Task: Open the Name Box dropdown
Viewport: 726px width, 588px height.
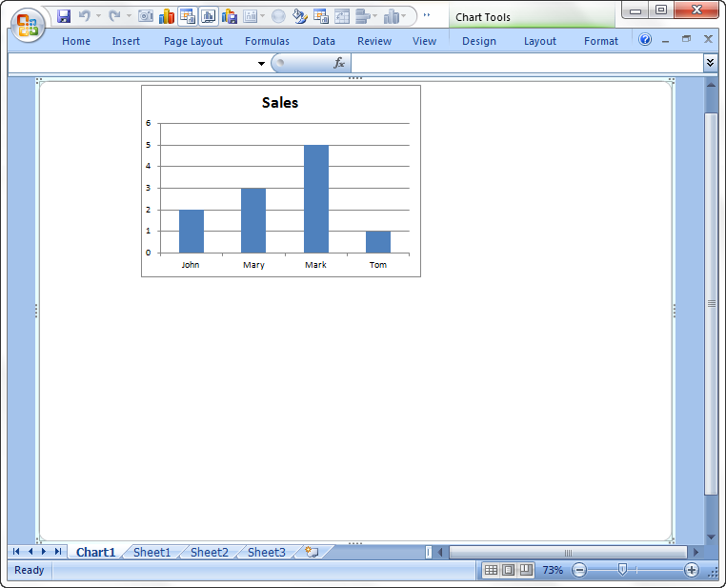Action: (261, 63)
